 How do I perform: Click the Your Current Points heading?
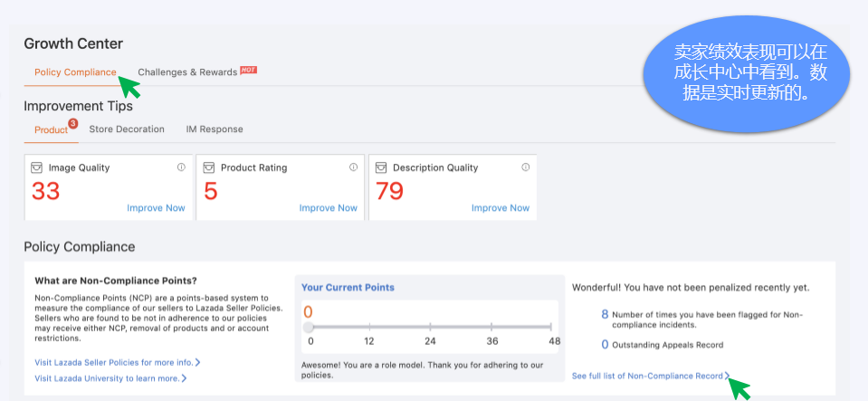348,288
